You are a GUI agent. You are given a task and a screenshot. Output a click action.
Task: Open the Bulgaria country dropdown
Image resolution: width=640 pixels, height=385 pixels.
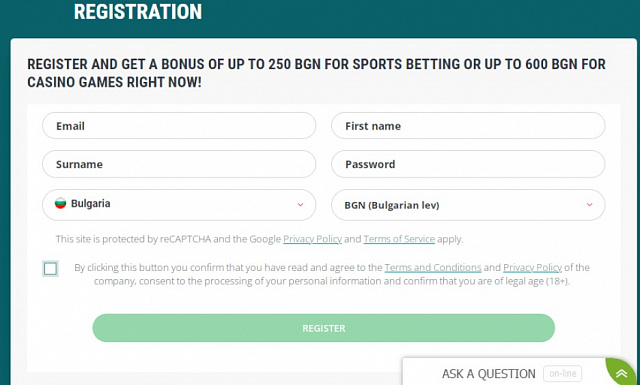[x=179, y=205]
